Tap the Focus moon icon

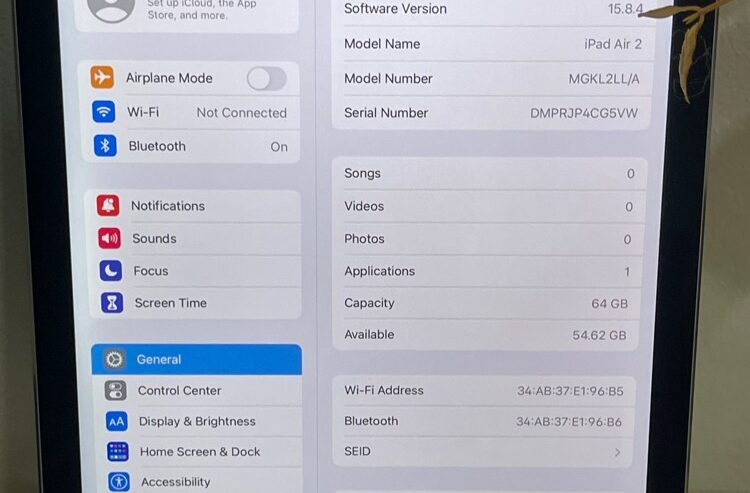[110, 271]
